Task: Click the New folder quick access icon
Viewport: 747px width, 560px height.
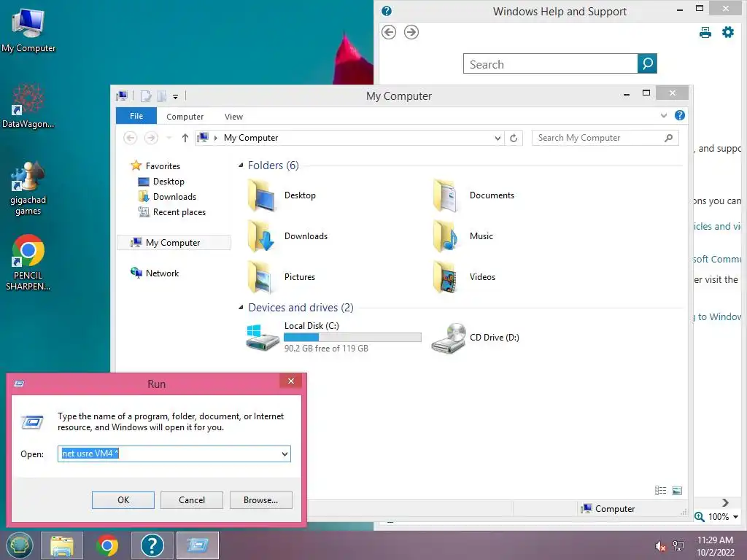Action: (x=162, y=96)
